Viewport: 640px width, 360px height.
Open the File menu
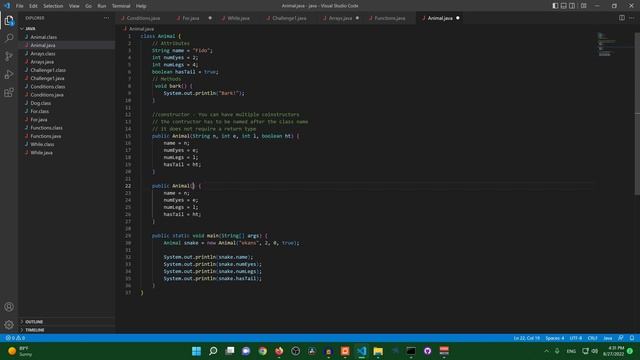(x=20, y=6)
